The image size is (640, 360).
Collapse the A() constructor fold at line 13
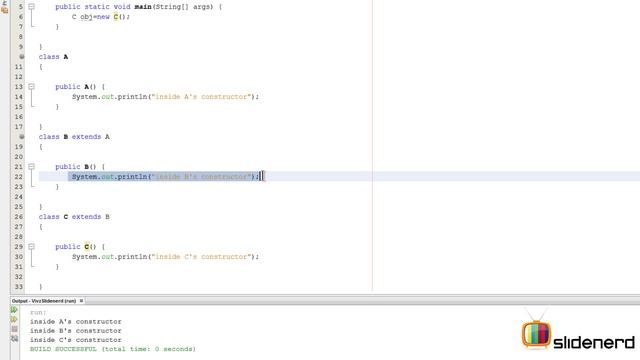coord(31,87)
